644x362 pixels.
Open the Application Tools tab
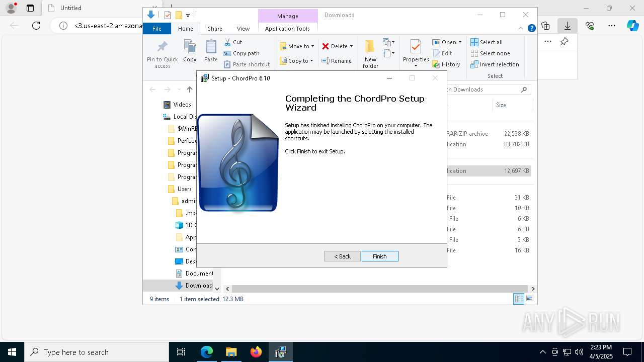coord(287,29)
